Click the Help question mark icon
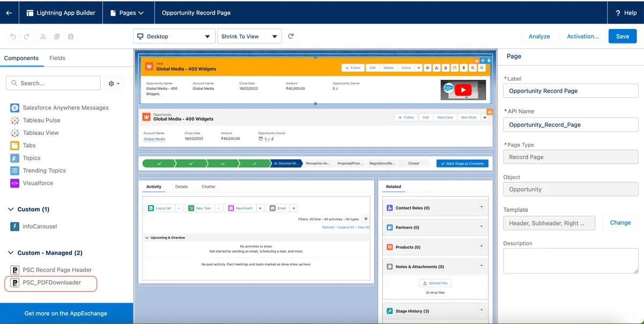 618,13
